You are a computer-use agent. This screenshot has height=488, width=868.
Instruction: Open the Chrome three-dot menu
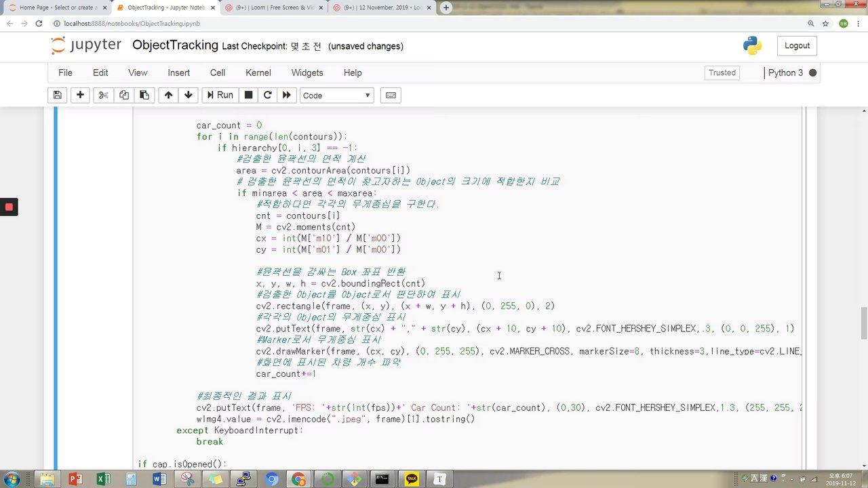click(x=858, y=23)
